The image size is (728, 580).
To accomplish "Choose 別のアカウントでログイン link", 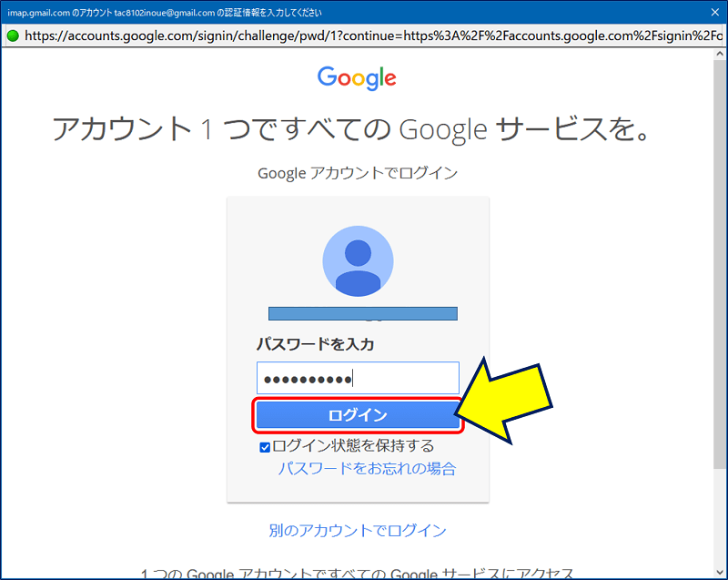I will 358,530.
